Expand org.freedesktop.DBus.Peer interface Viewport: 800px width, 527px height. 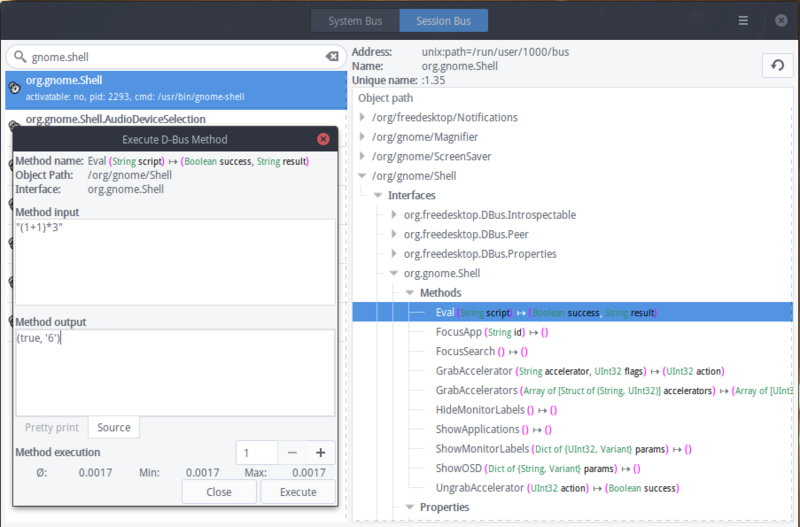pos(394,234)
